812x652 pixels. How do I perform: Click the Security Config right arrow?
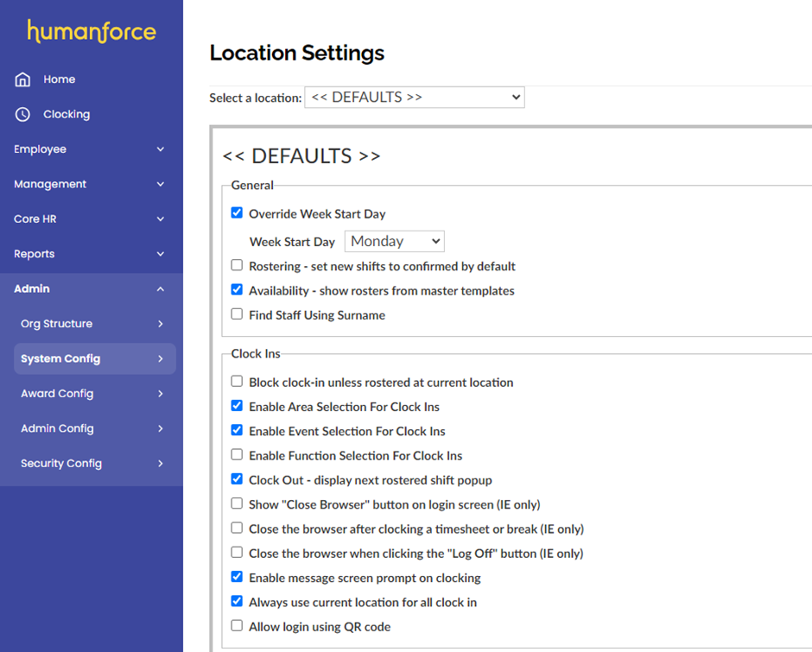(161, 464)
